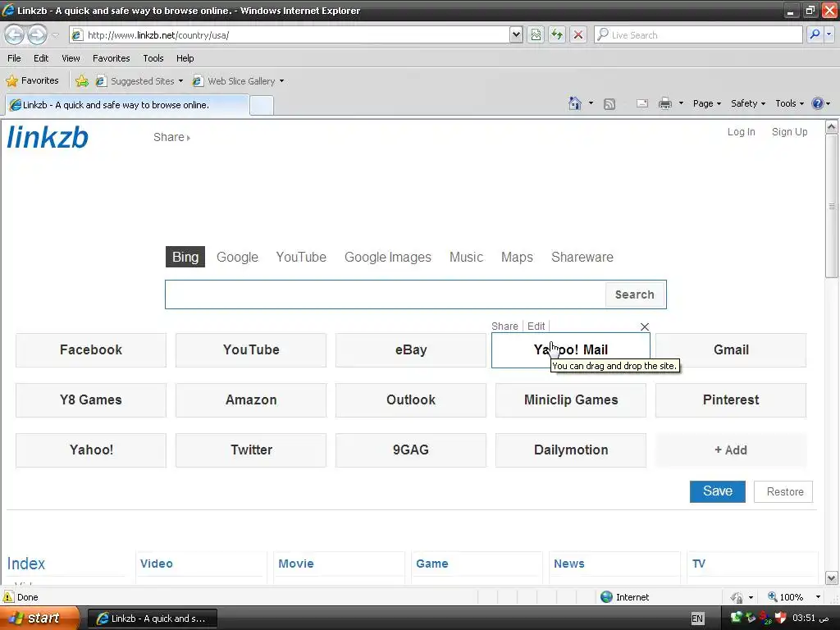Click the Print icon
Image resolution: width=840 pixels, height=630 pixels.
point(664,103)
